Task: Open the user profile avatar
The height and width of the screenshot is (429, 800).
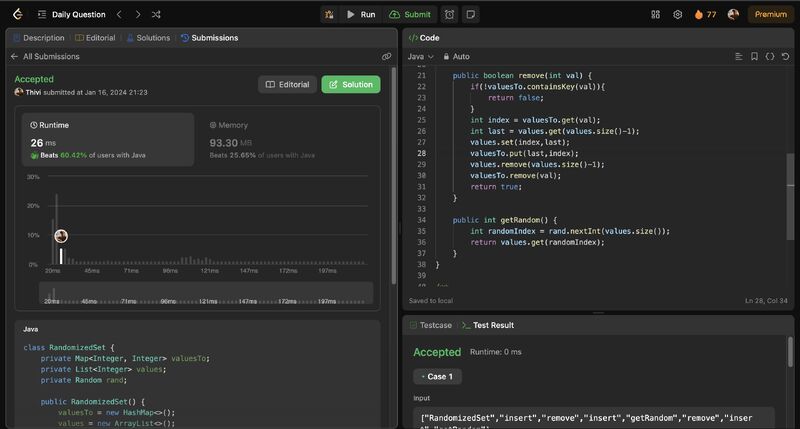Action: pos(733,14)
